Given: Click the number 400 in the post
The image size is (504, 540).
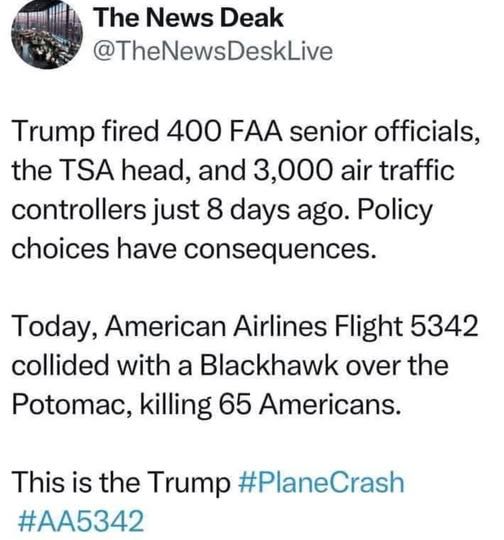Looking at the screenshot, I should [x=193, y=132].
